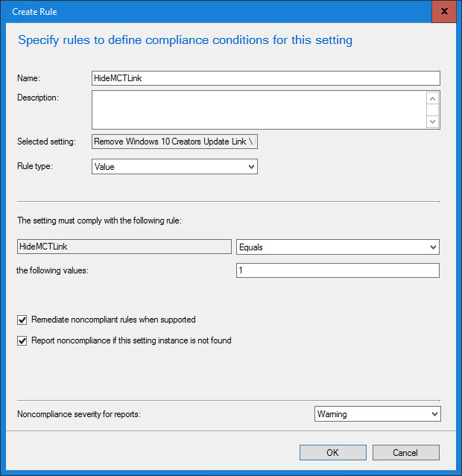Uncheck Remediate noncompliant rules when supported

pyautogui.click(x=21, y=320)
